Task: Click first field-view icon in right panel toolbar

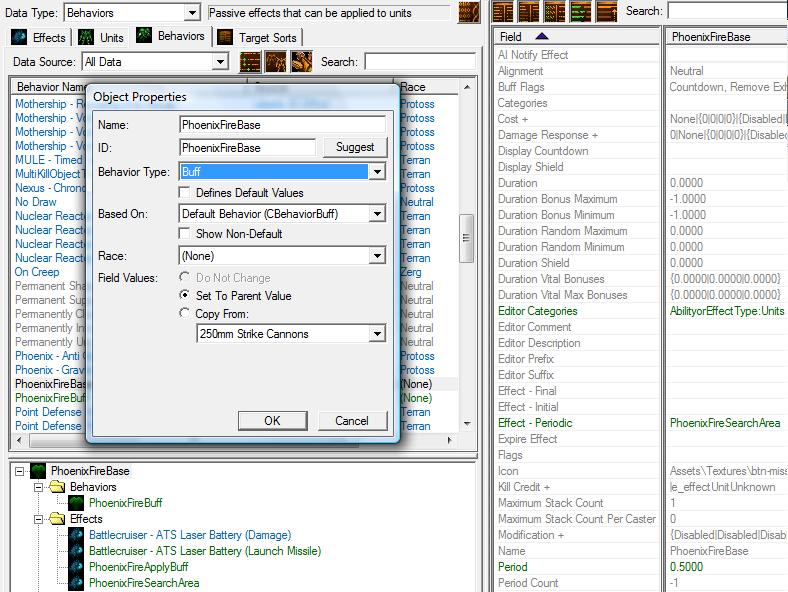Action: click(x=503, y=12)
